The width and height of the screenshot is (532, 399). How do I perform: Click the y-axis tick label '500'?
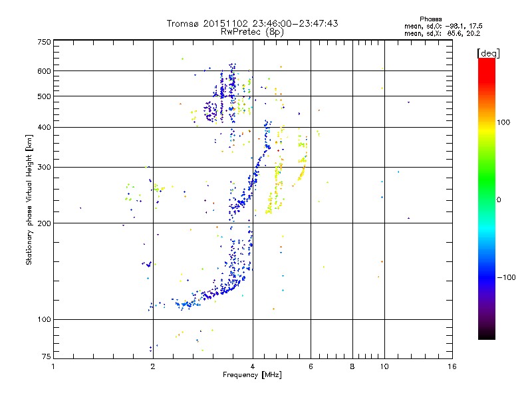[x=44, y=96]
